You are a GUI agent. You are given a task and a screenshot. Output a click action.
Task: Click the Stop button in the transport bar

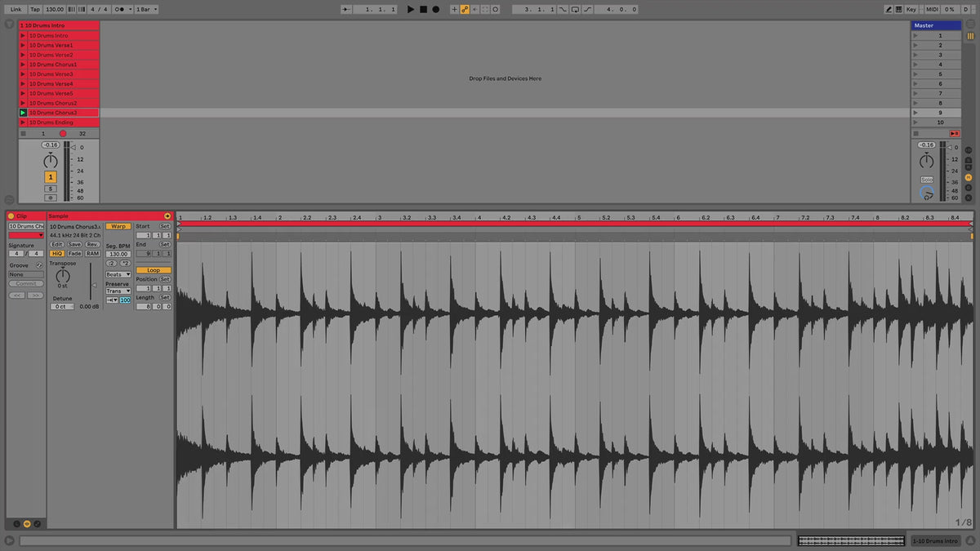pyautogui.click(x=423, y=9)
